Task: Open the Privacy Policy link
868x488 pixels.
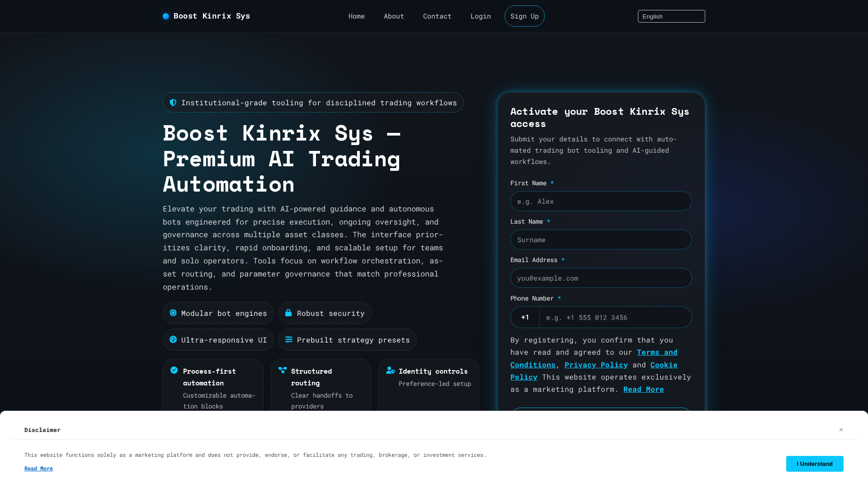Action: tap(596, 365)
